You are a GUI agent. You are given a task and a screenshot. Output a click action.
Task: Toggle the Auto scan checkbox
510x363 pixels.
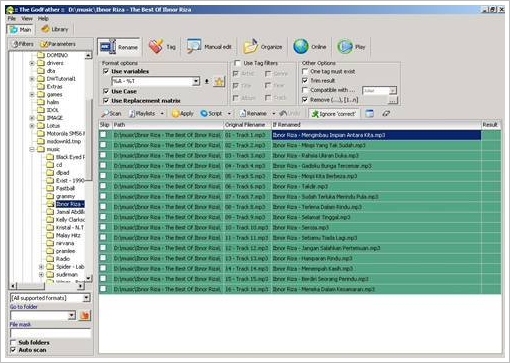[13, 350]
